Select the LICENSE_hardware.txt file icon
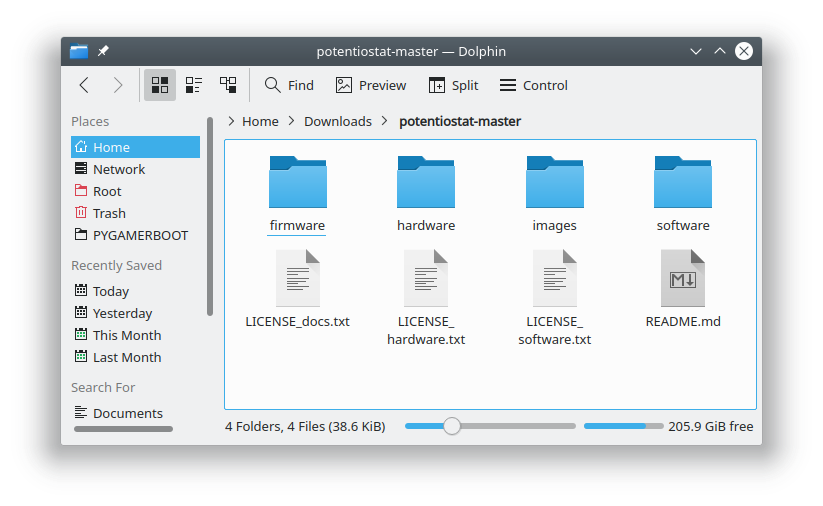The width and height of the screenshot is (823, 506). (426, 278)
